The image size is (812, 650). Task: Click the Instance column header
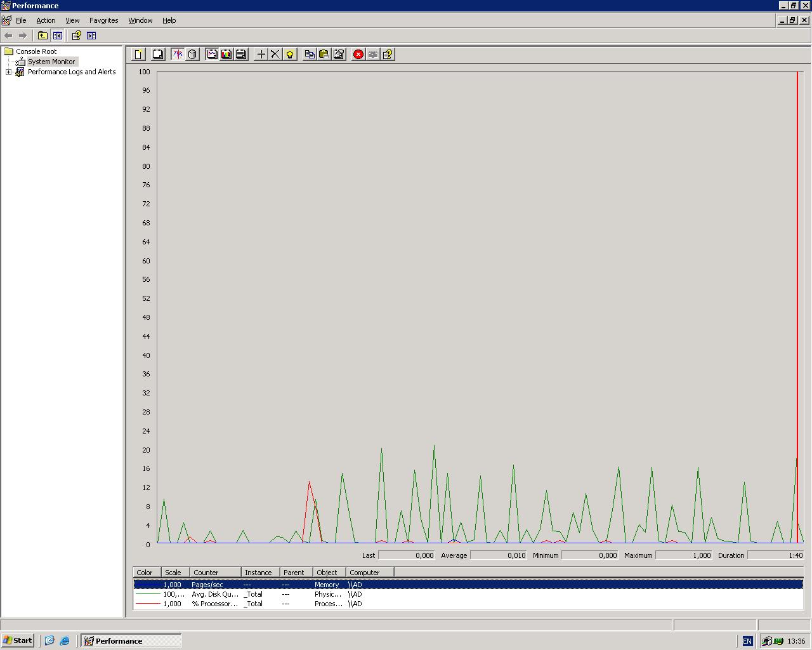point(261,573)
